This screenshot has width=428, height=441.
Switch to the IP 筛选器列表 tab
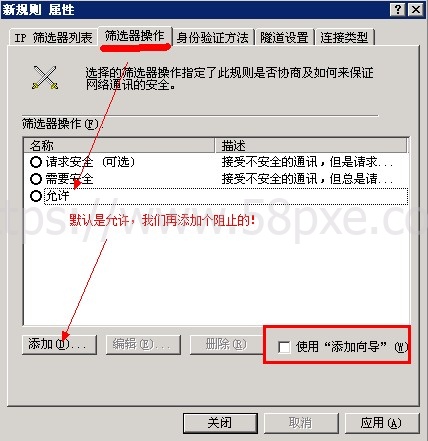pyautogui.click(x=54, y=37)
